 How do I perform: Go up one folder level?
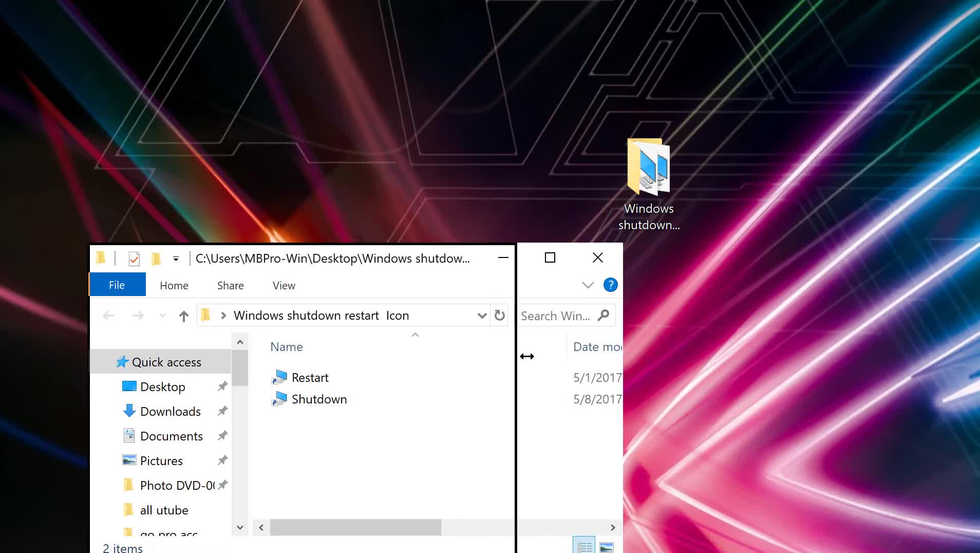(x=183, y=316)
